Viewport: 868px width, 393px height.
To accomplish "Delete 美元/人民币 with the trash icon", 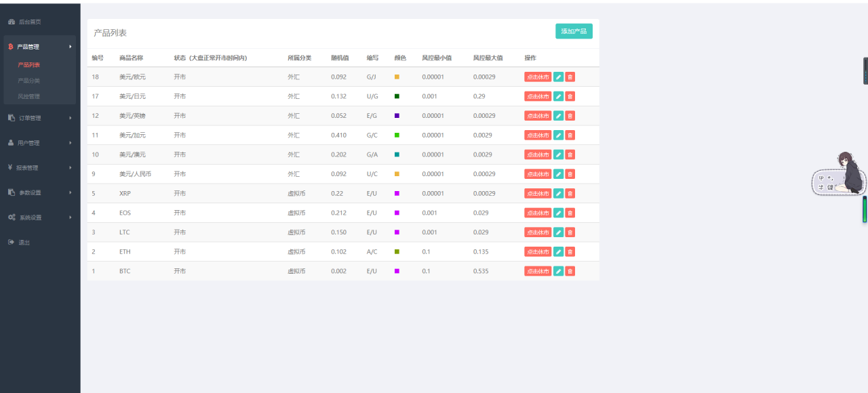I will [x=570, y=174].
